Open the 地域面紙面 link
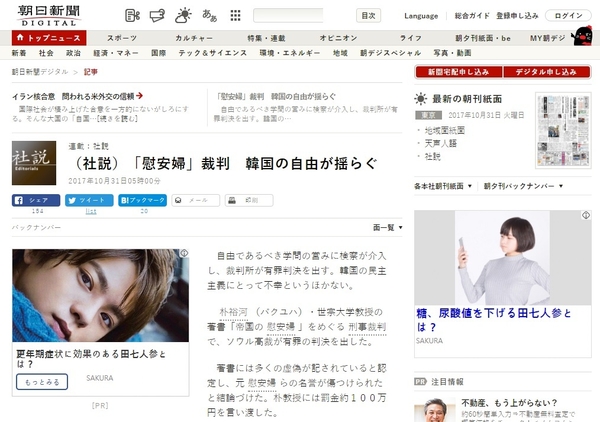This screenshot has height=422, width=600. 445,130
